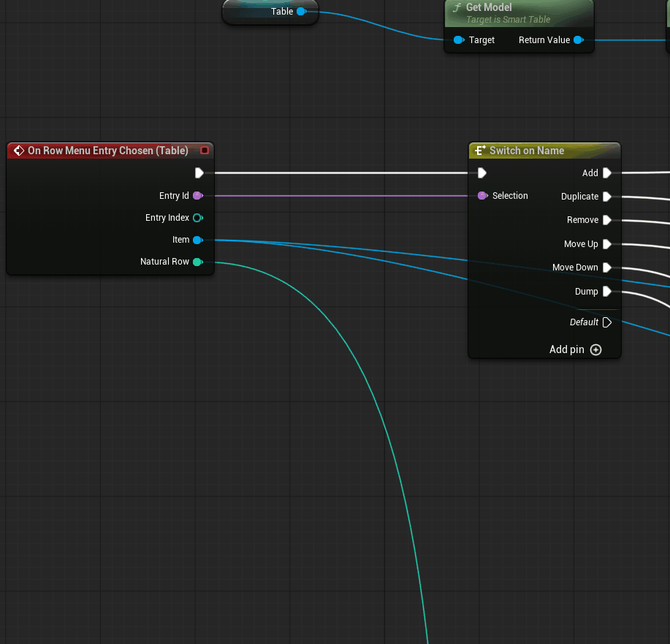The height and width of the screenshot is (644, 670).
Task: Click the Entry Index label text
Action: click(167, 218)
